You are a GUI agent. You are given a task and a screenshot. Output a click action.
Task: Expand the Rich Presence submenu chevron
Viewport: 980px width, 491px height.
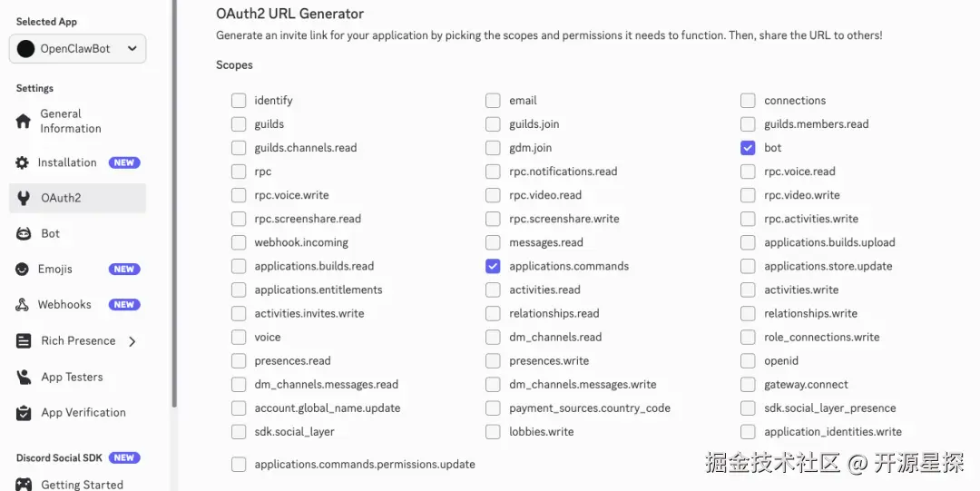[132, 341]
